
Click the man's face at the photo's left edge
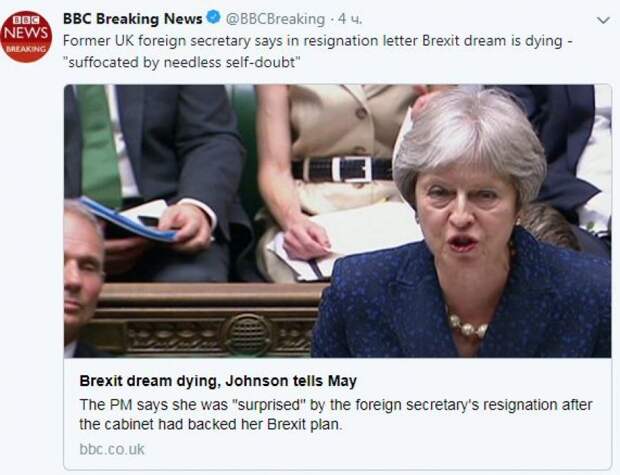pos(82,273)
